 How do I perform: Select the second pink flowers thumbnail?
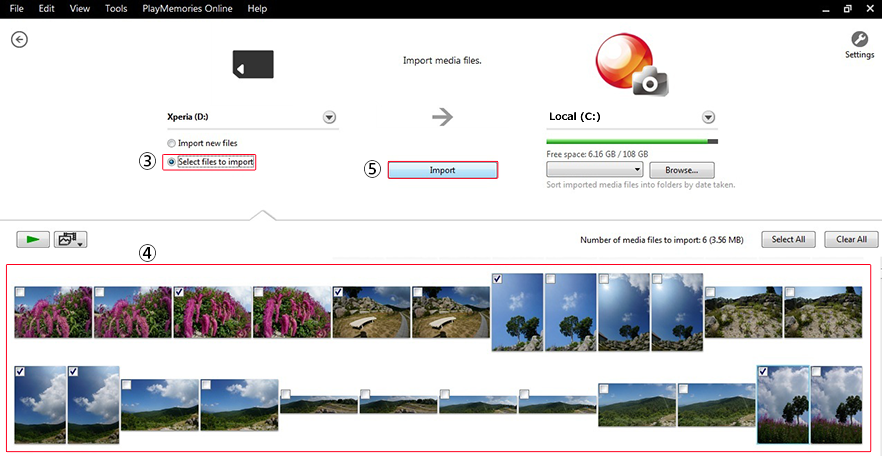pos(132,312)
